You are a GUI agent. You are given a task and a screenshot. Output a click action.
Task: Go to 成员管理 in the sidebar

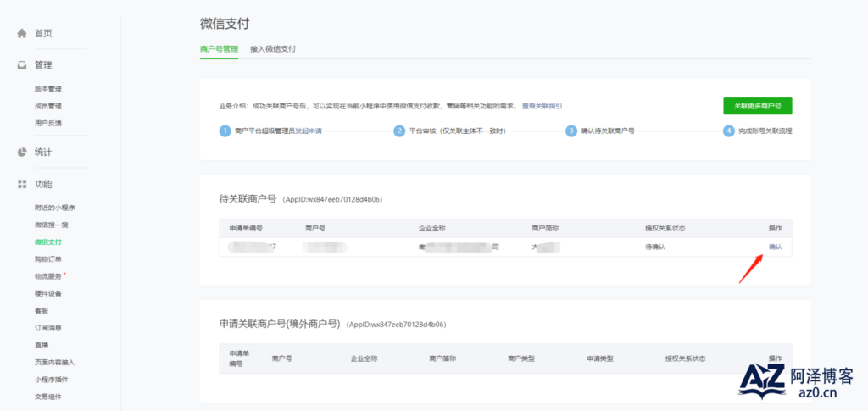tap(48, 106)
